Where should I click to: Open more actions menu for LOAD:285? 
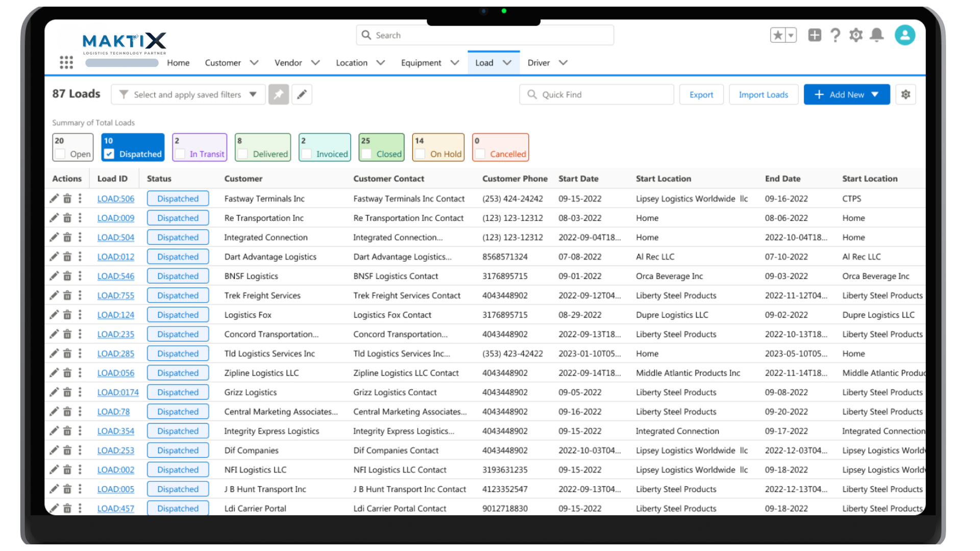(x=80, y=354)
